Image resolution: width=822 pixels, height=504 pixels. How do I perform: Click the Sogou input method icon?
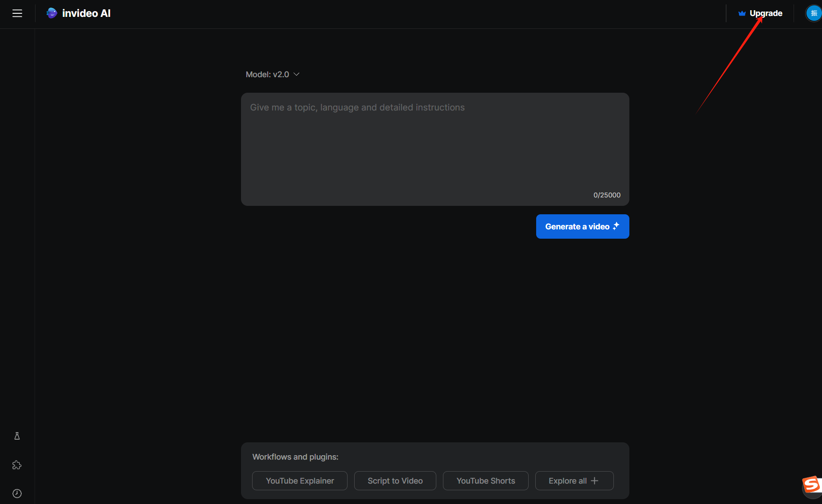(x=812, y=484)
